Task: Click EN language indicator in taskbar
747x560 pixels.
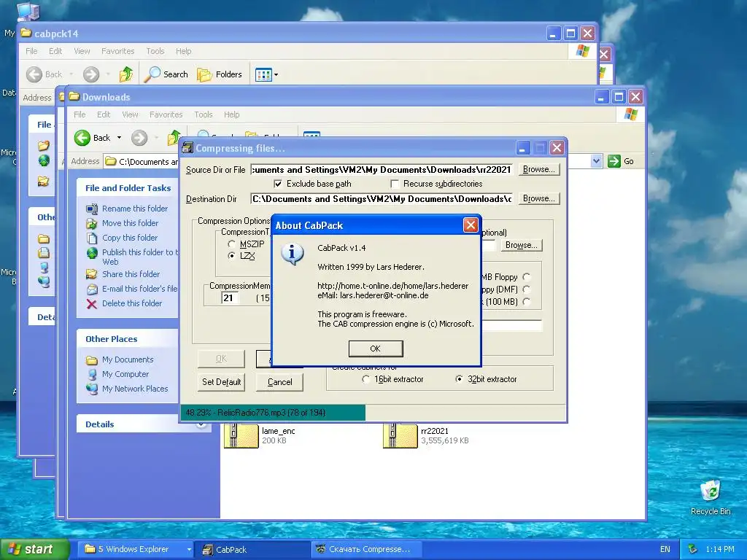Action: (665, 550)
